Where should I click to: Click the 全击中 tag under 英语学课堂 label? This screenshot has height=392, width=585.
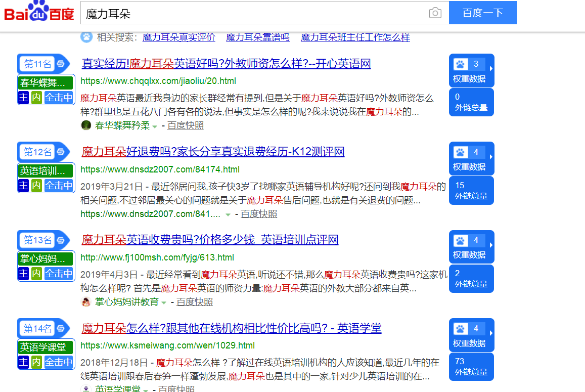point(59,362)
